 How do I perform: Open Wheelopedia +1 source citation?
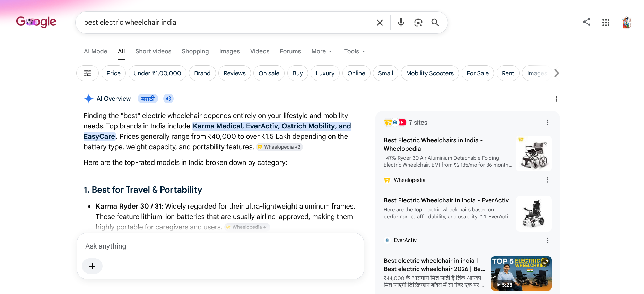(x=247, y=227)
